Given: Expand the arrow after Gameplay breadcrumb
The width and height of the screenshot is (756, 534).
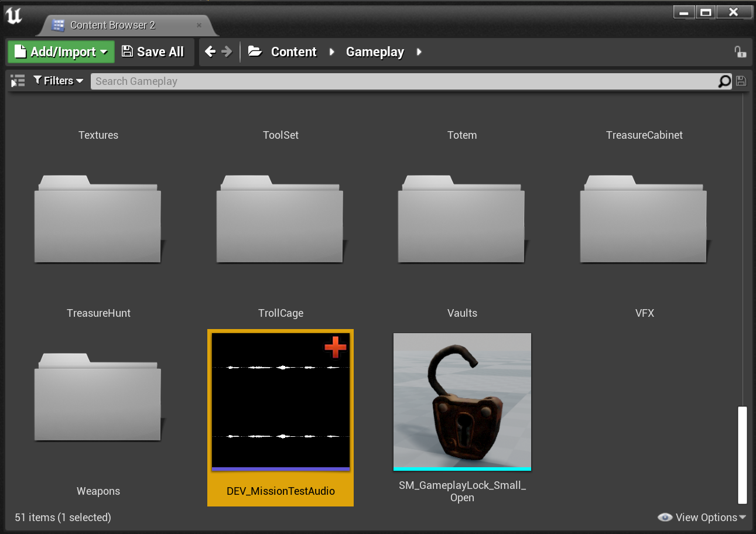Looking at the screenshot, I should 419,52.
